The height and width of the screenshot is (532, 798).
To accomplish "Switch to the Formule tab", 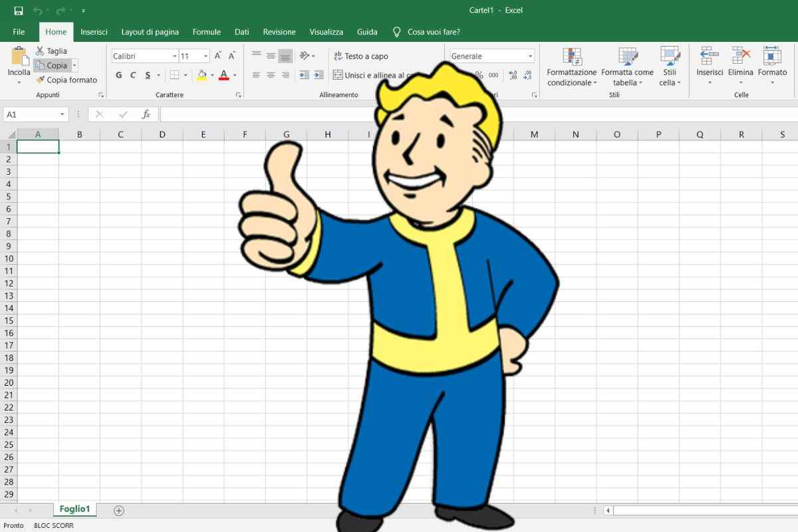I will (x=207, y=32).
